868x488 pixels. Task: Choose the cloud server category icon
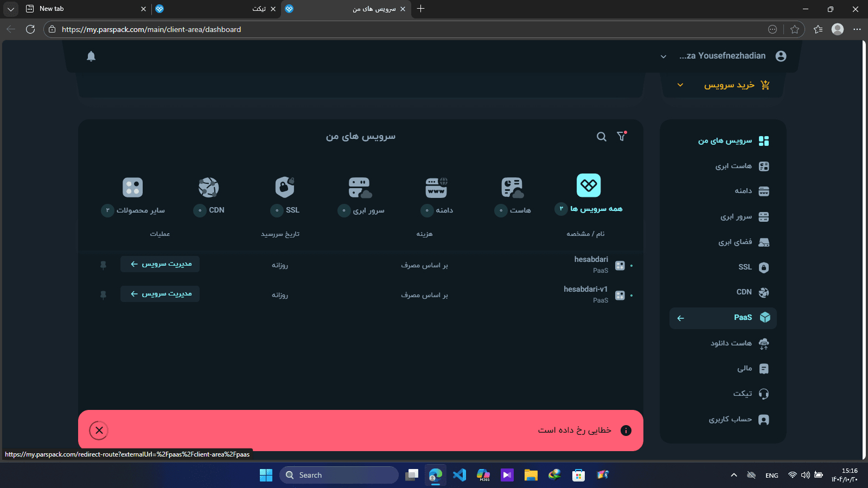[360, 188]
